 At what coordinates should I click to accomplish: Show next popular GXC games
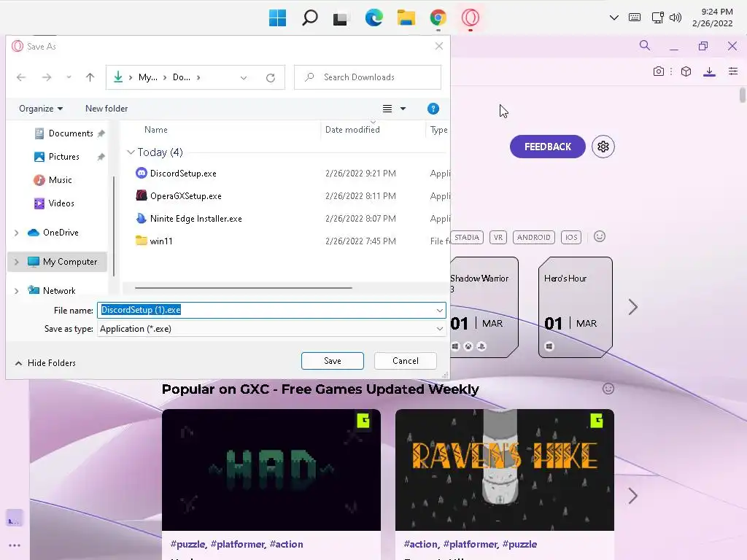point(632,496)
